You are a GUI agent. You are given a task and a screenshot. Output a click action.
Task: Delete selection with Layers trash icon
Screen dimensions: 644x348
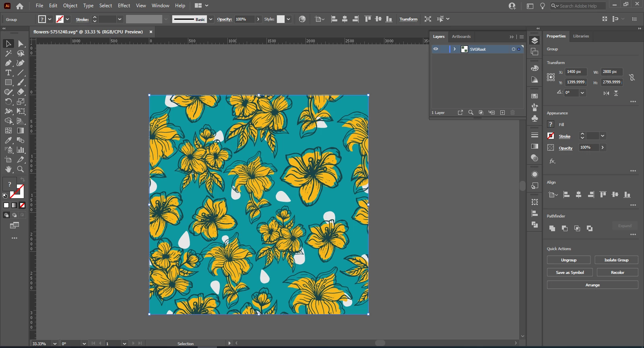pos(512,113)
